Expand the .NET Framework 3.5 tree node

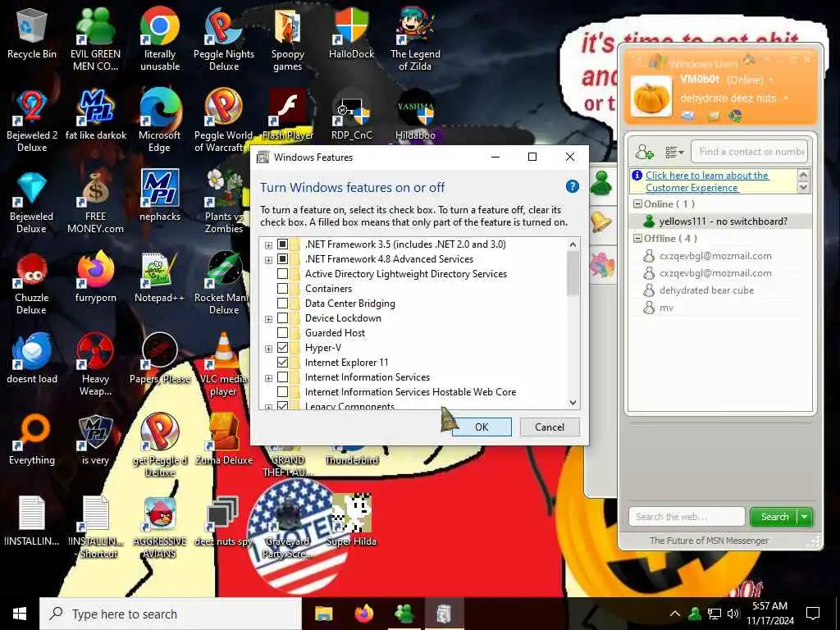(x=268, y=245)
